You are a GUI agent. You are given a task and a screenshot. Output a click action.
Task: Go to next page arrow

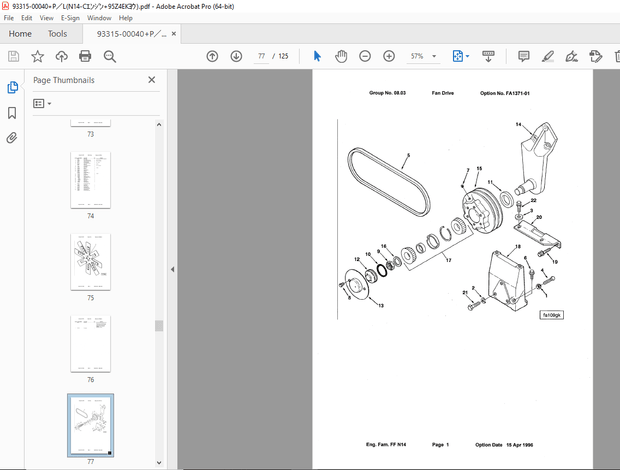[x=236, y=56]
